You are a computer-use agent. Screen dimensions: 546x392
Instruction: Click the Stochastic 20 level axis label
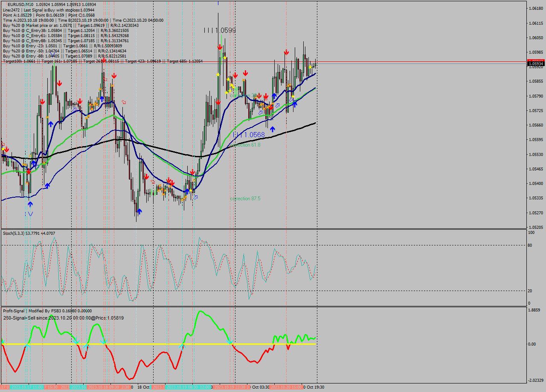click(x=530, y=291)
